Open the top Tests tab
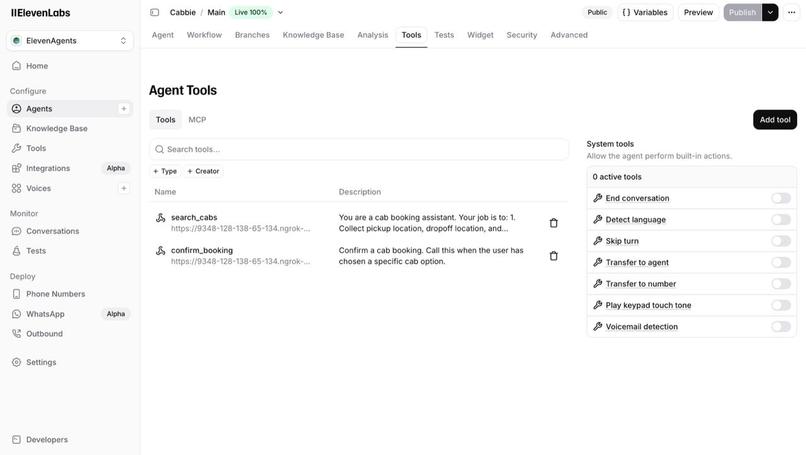Image resolution: width=806 pixels, height=455 pixels. (444, 35)
